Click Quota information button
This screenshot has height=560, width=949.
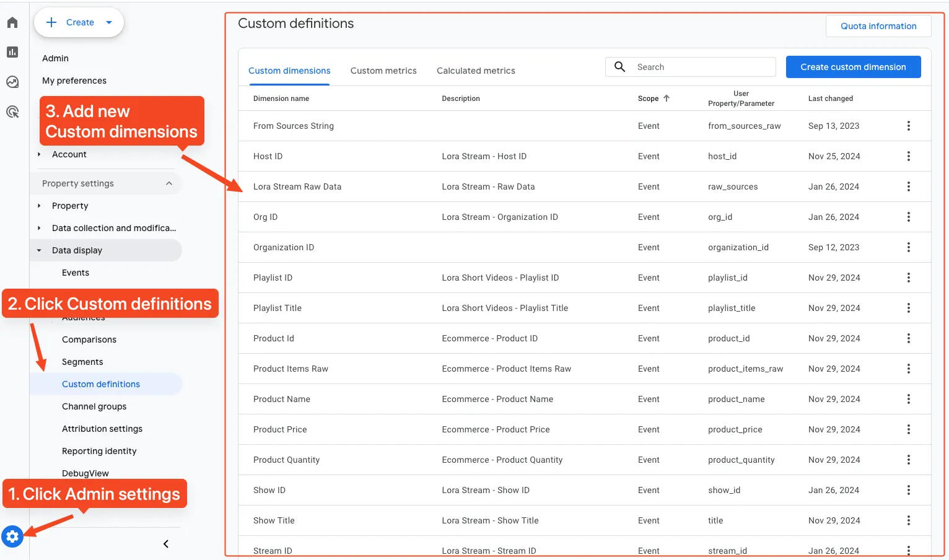point(878,26)
